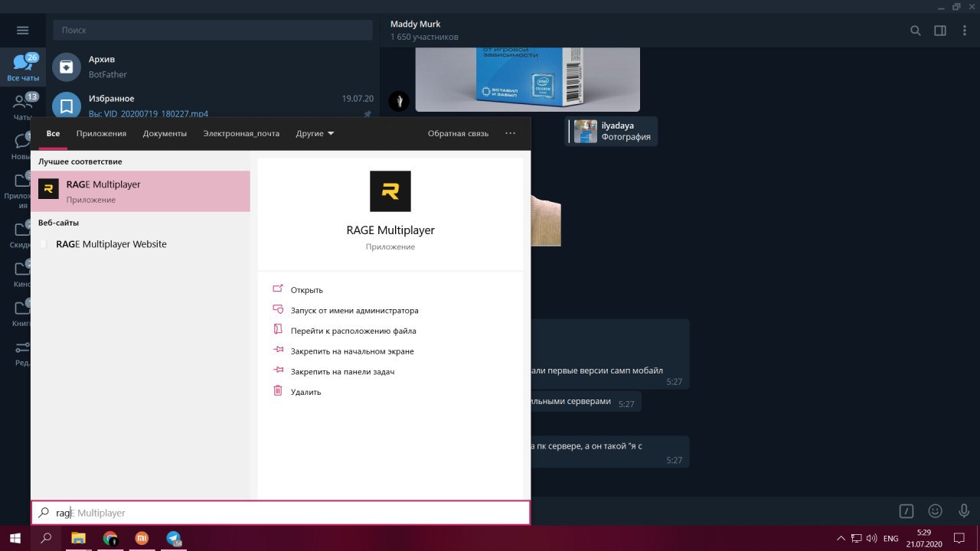
Task: Open 'RAGE Multiplayer Website' web result
Action: [x=111, y=244]
